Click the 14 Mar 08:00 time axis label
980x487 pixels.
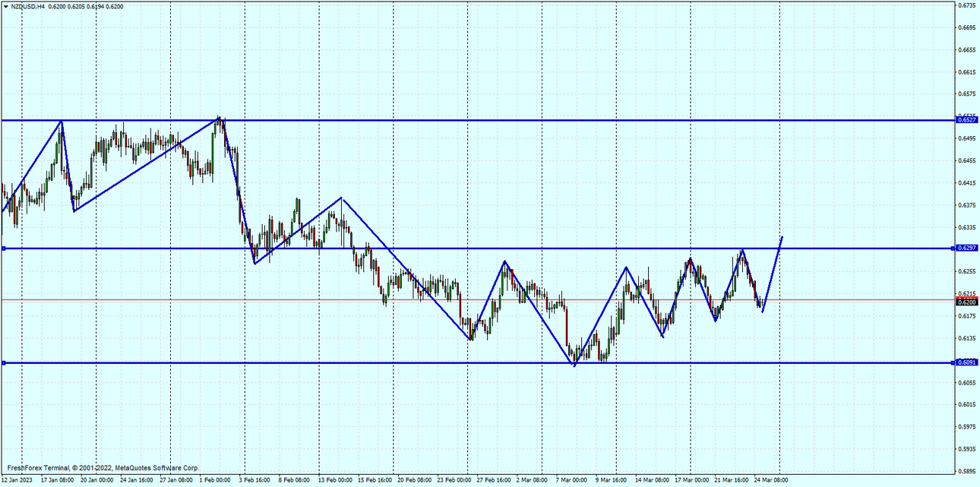pos(653,480)
